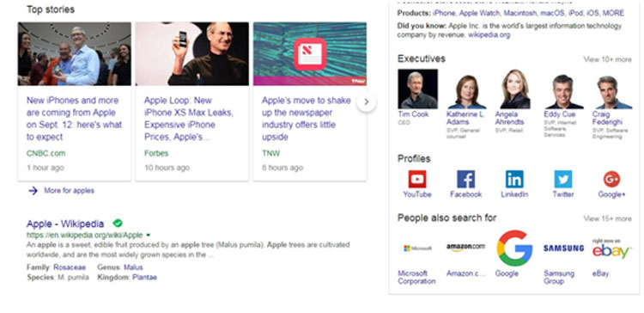The height and width of the screenshot is (313, 644).
Task: Click the Top stories heading
Action: click(51, 9)
